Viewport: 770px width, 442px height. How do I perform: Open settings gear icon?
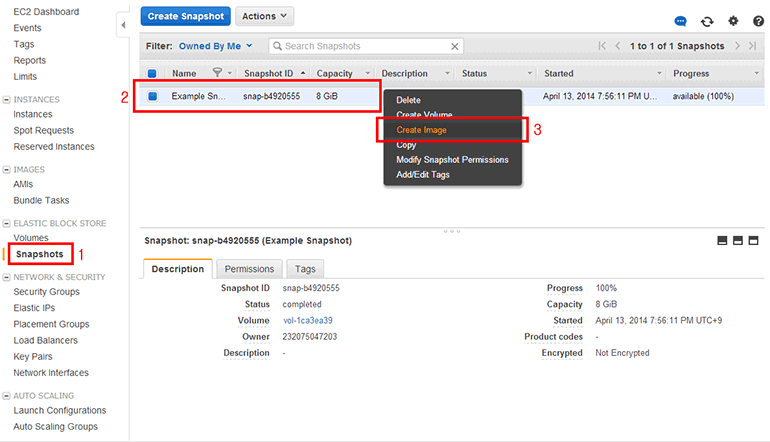[733, 21]
